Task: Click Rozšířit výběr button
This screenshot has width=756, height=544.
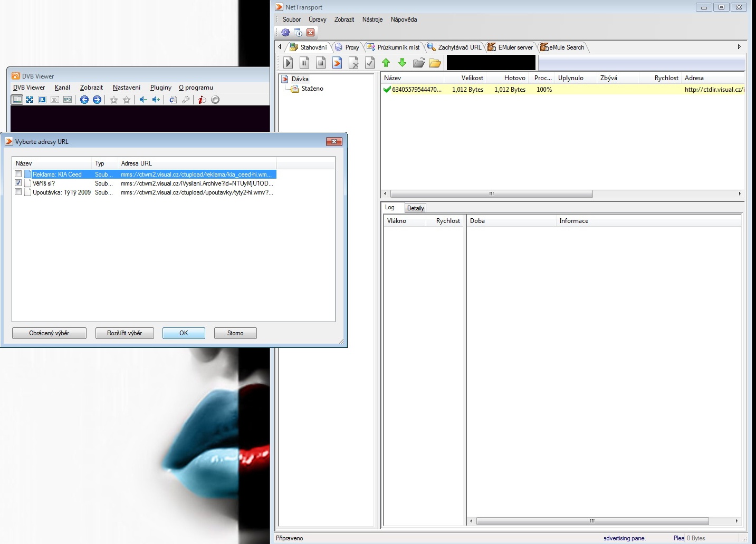Action: click(x=125, y=333)
